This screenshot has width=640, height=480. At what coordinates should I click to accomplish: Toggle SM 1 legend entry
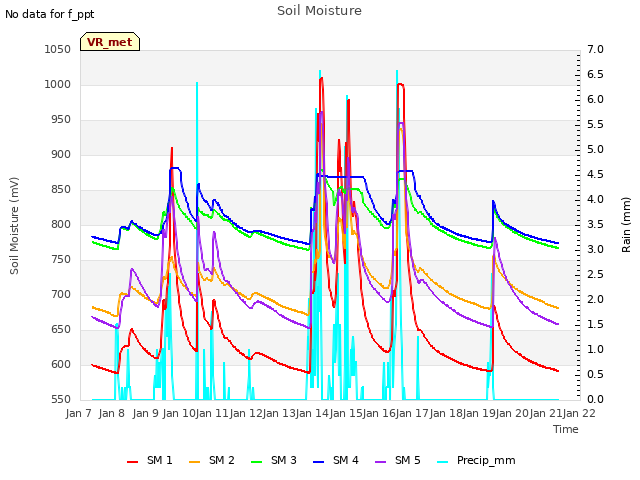pos(150,460)
